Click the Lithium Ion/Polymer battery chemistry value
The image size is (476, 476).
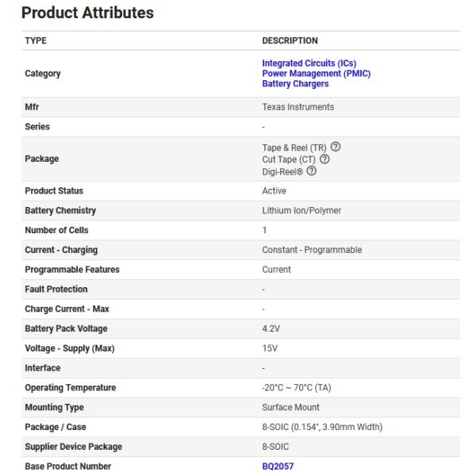coord(301,210)
